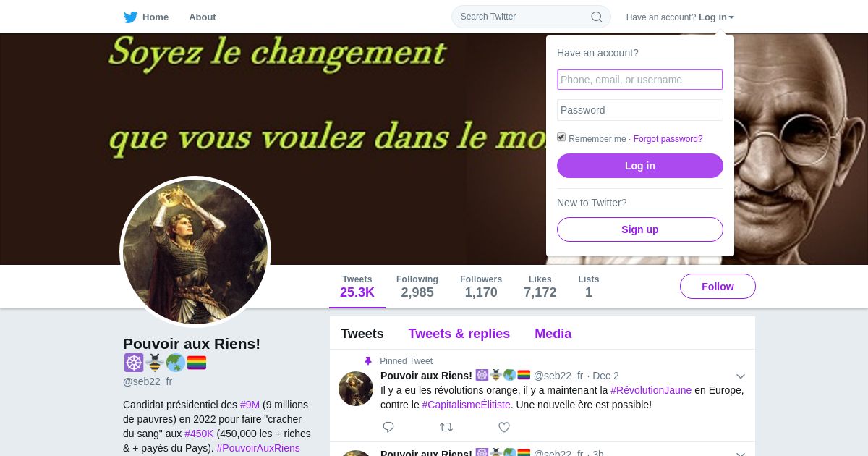Expand the pinned tweet options chevron
This screenshot has height=456, width=868.
click(x=741, y=376)
